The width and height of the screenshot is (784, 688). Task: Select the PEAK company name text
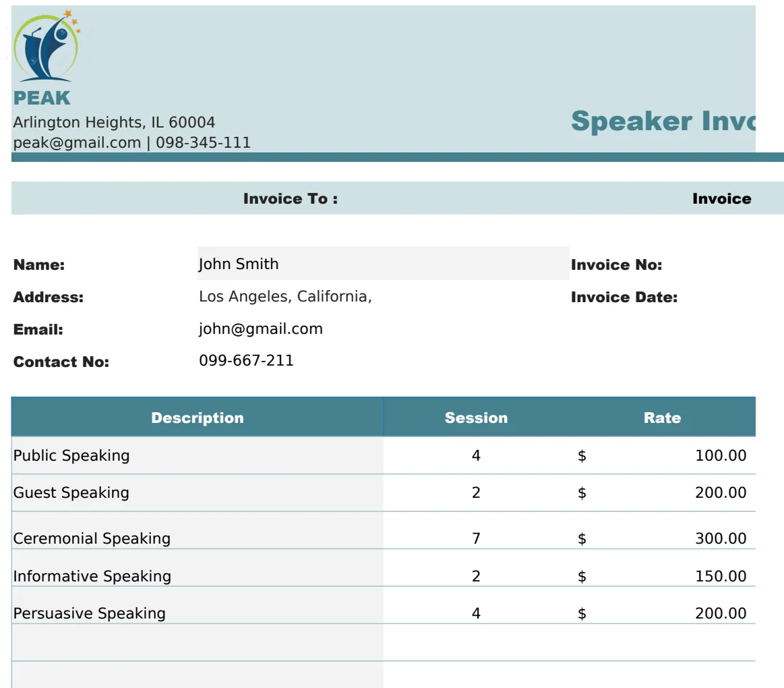coord(42,98)
